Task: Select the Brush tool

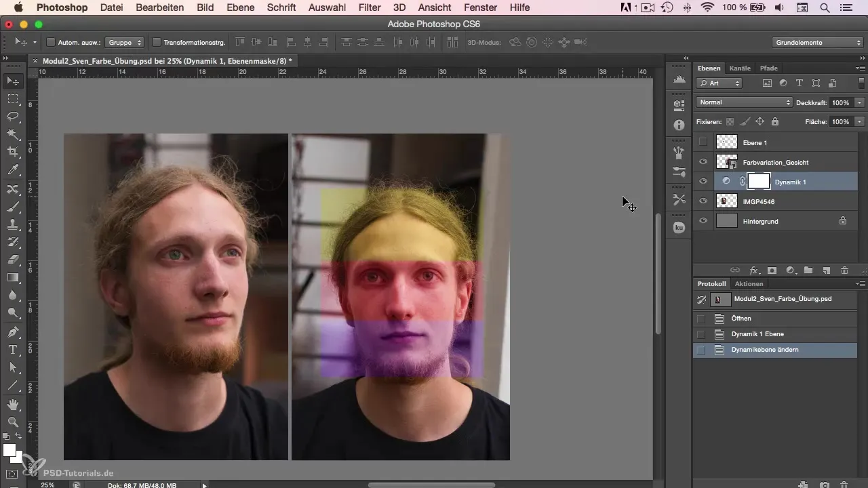Action: point(13,207)
